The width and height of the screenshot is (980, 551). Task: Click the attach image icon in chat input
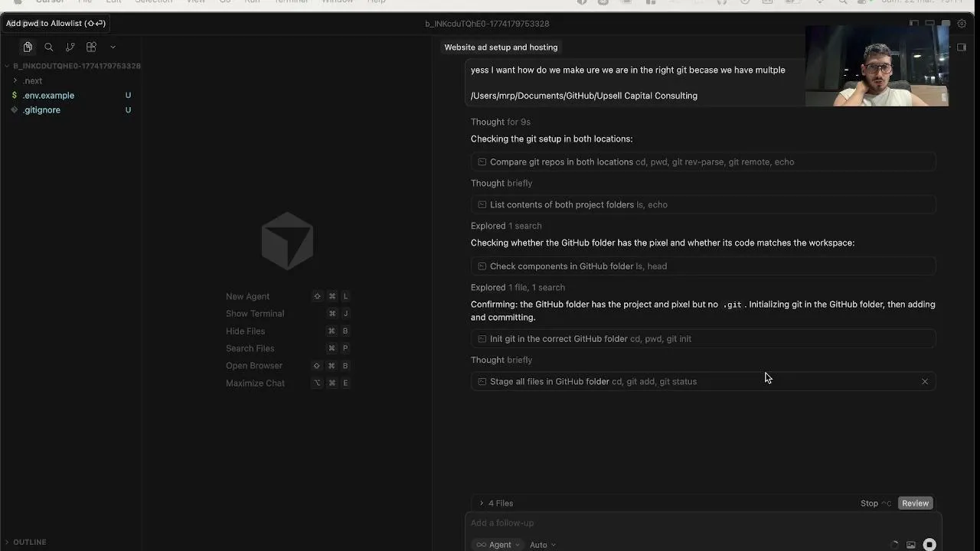click(x=910, y=545)
